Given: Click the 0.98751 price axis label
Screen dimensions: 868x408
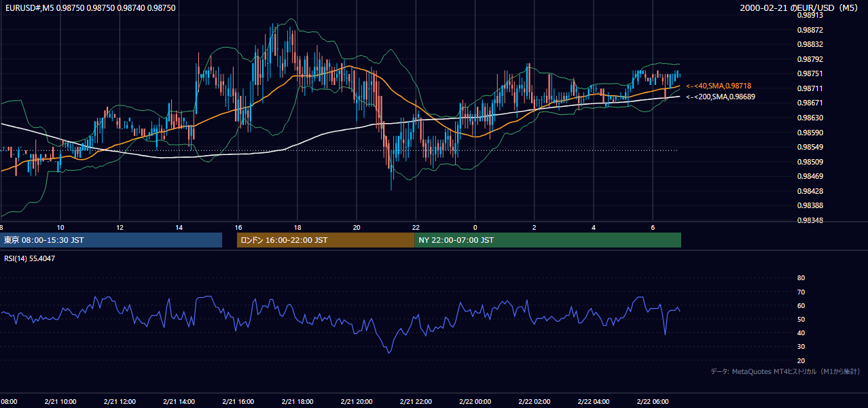Looking at the screenshot, I should click(810, 73).
